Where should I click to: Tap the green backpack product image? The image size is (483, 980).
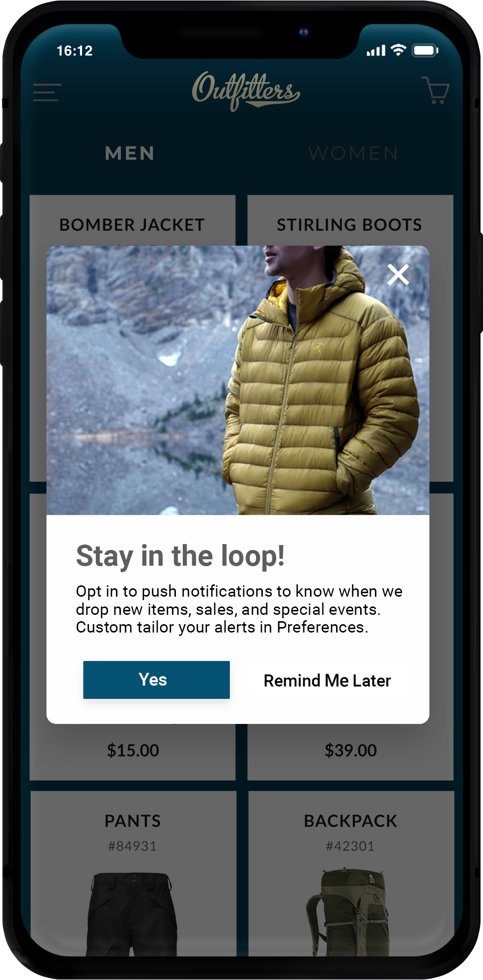point(350,912)
